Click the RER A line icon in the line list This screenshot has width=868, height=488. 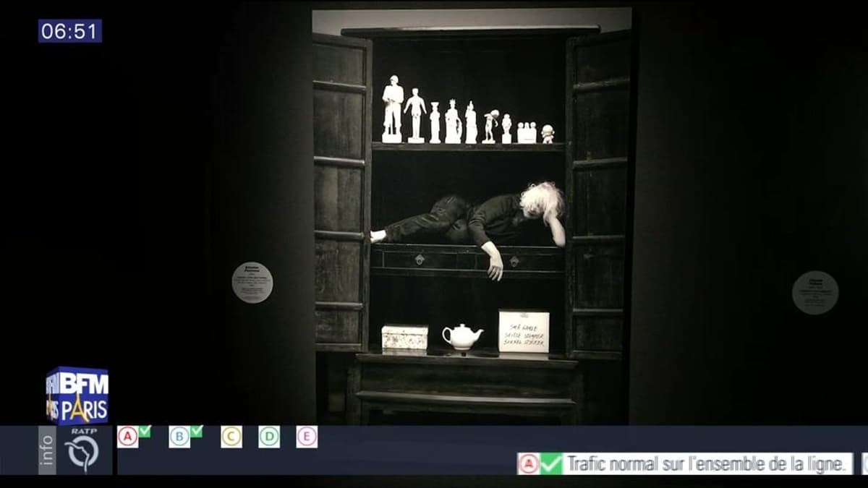(x=127, y=437)
